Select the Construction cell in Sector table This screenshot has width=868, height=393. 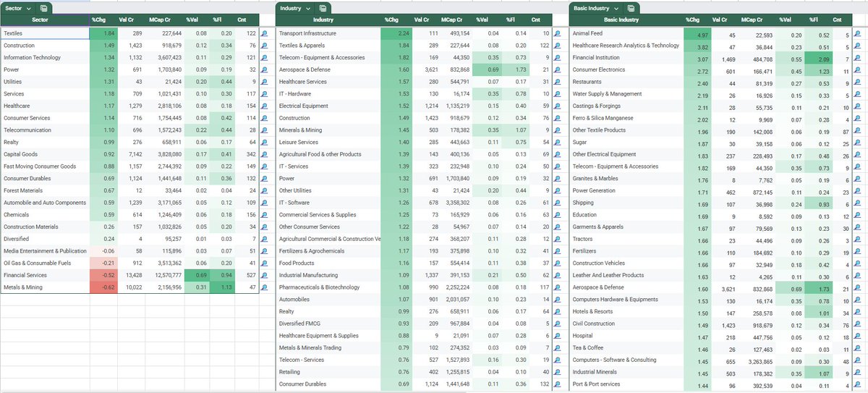[46, 46]
